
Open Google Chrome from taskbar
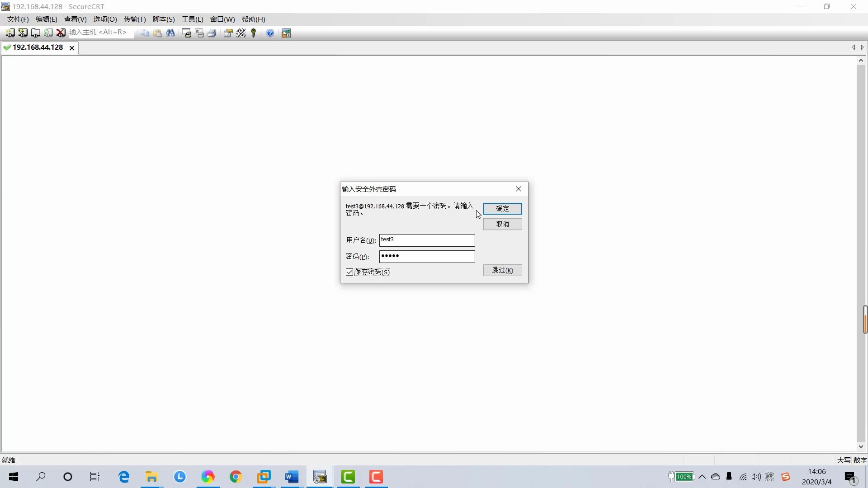coord(236,477)
